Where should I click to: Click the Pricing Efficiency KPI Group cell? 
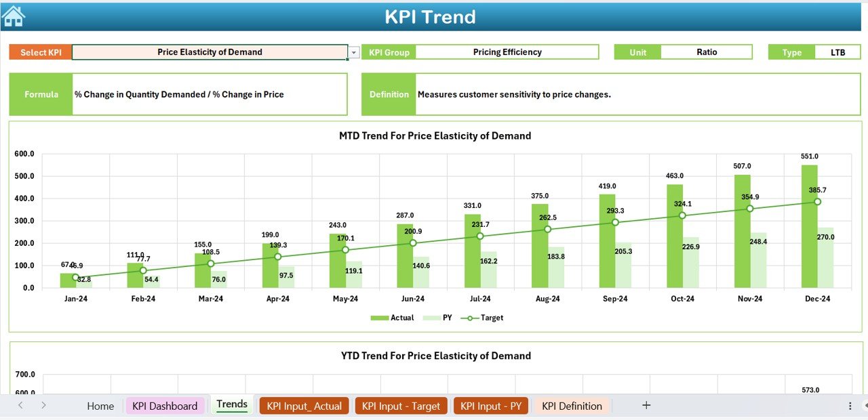coord(507,52)
